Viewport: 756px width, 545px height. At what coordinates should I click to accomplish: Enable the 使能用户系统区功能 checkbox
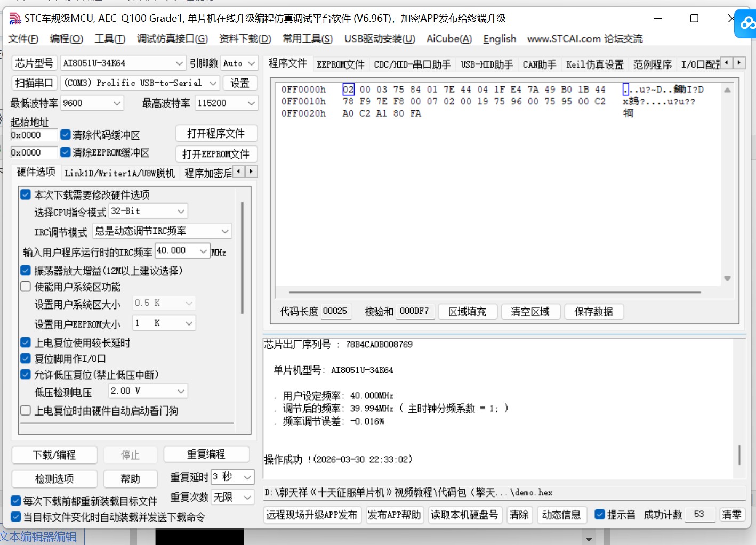[x=25, y=287]
